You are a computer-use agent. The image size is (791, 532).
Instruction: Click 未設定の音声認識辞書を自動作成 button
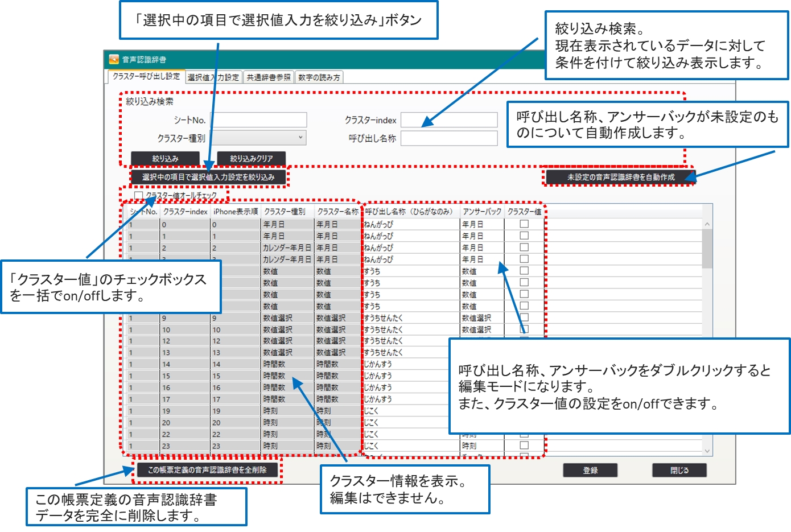tap(620, 177)
